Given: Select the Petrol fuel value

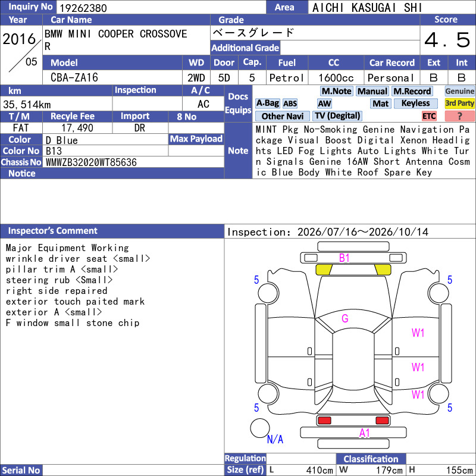Looking at the screenshot, I should point(287,78).
